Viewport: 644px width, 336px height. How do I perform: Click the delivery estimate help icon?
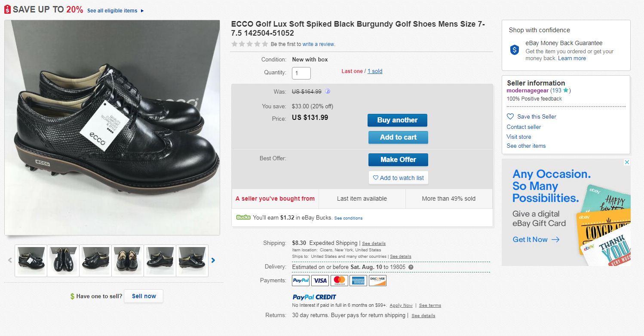(411, 267)
